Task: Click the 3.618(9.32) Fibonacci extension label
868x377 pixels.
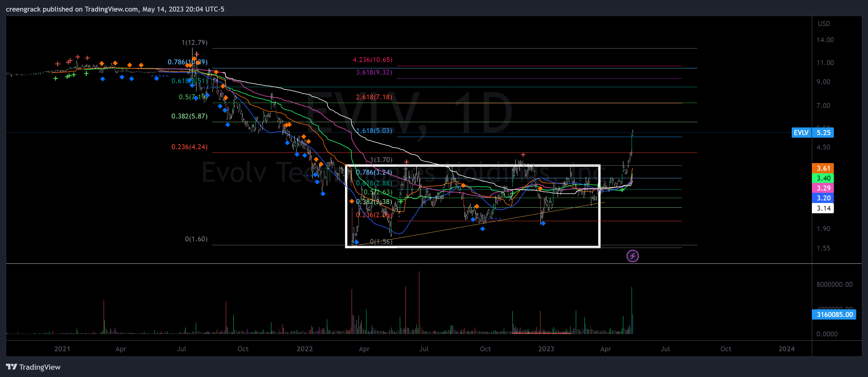Action: click(374, 72)
